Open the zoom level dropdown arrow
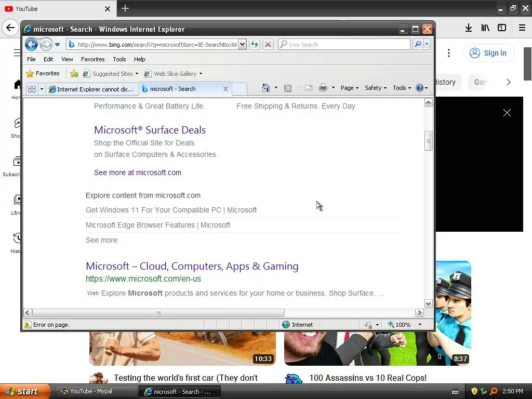Image resolution: width=532 pixels, height=399 pixels. coord(420,325)
